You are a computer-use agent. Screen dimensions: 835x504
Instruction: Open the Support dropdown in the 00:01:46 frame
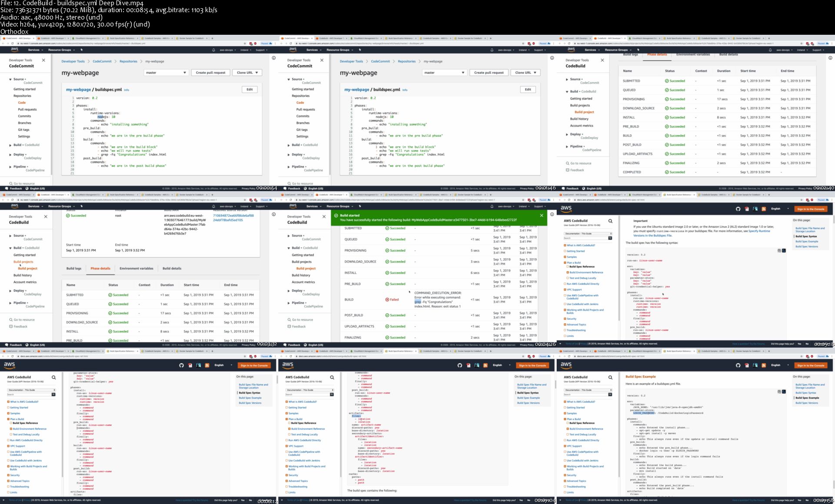(x=540, y=50)
